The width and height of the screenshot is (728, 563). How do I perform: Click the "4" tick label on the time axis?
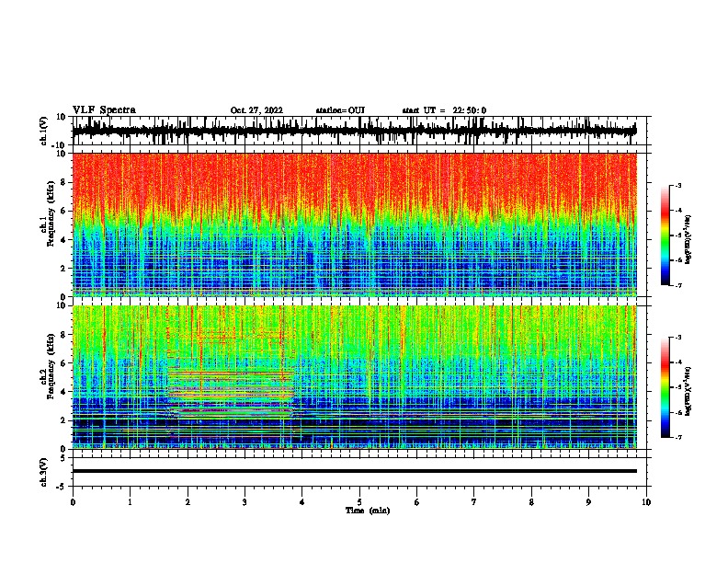click(x=302, y=502)
